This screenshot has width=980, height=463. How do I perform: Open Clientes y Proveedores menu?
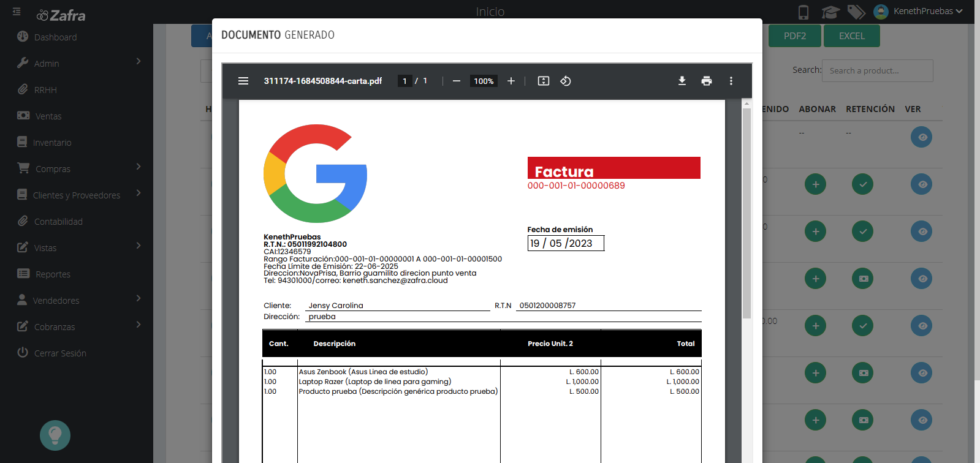[x=76, y=195]
